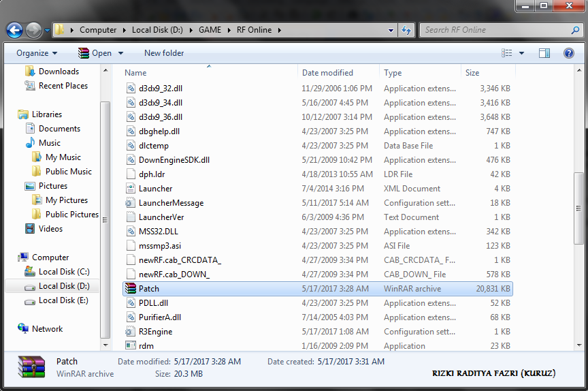Open Downloads in the navigation pane
Viewport: 588px width, 391px height.
click(59, 72)
